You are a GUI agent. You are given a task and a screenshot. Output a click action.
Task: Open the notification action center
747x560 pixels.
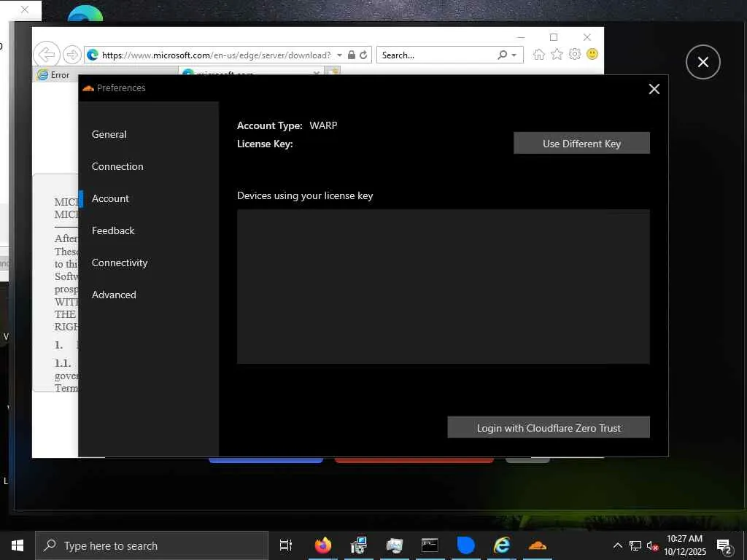coord(724,546)
